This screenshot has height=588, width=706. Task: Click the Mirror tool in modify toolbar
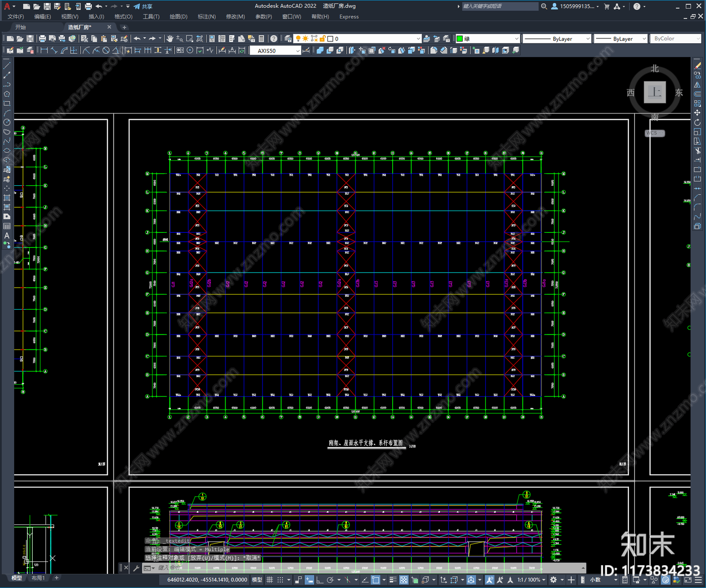pos(697,85)
